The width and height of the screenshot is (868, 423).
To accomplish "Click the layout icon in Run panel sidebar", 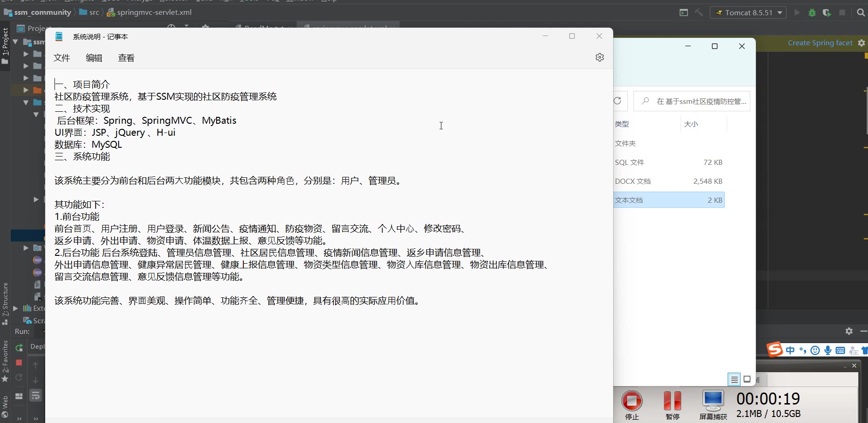I will click(x=19, y=396).
